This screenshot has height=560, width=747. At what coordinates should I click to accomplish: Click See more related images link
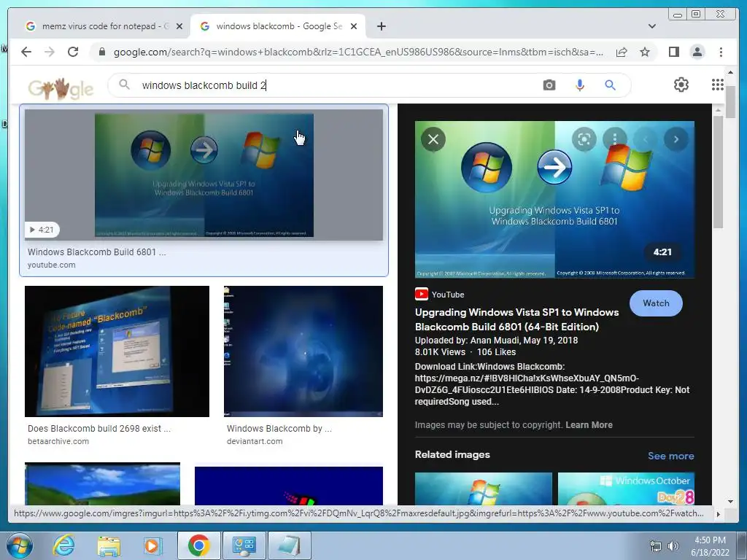[670, 456]
